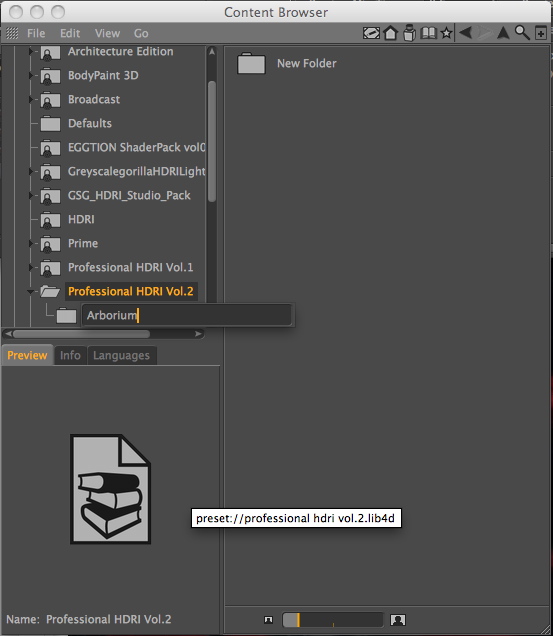Switch to the Preview tab
The height and width of the screenshot is (636, 553).
tap(27, 355)
